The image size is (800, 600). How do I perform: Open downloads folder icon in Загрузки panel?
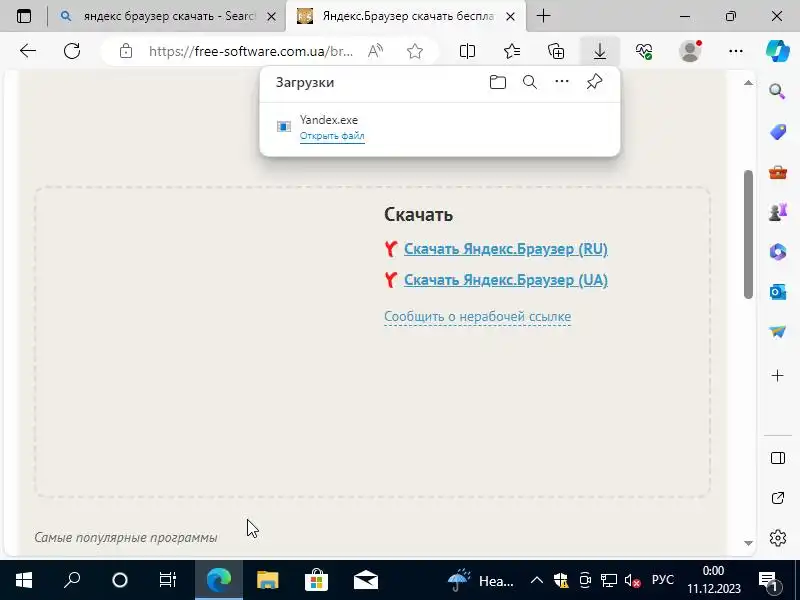coord(497,82)
